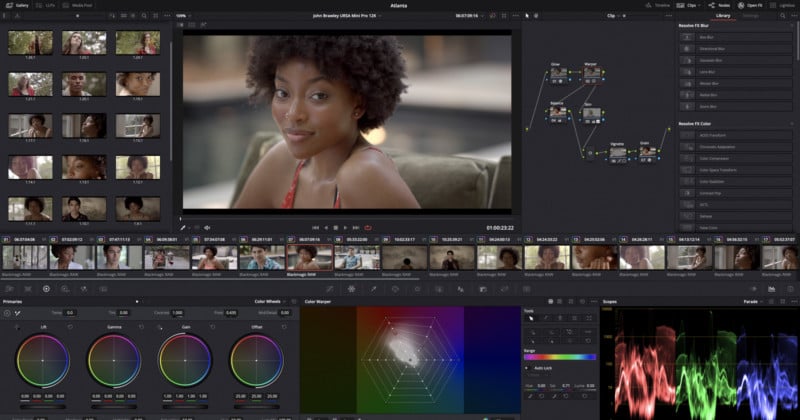Select the Color Warper palette icon
This screenshot has width=800, height=420.
point(352,289)
